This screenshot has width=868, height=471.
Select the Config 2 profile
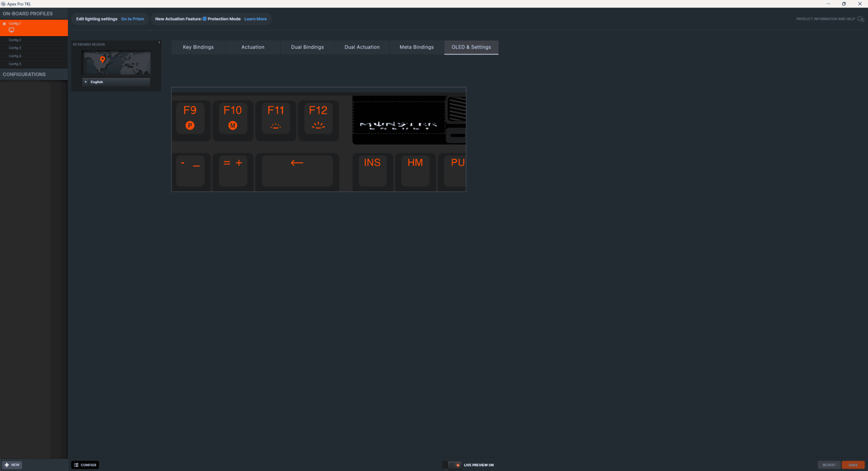34,40
